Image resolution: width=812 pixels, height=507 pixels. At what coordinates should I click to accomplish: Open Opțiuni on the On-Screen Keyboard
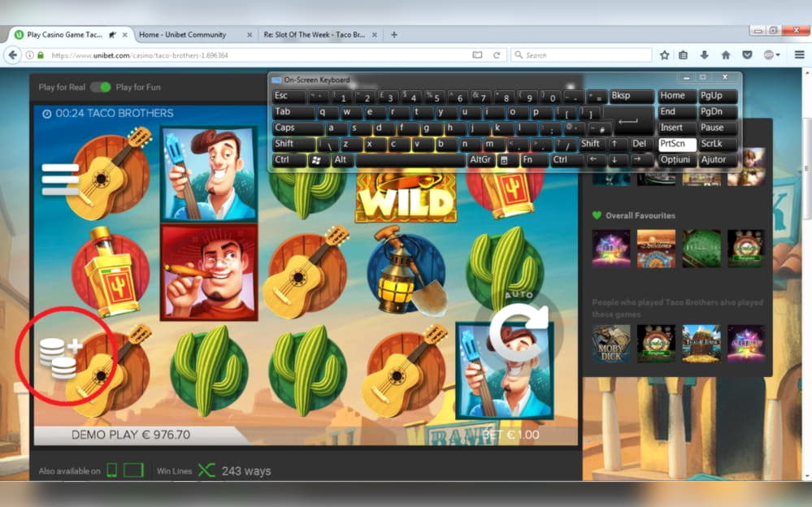click(x=677, y=160)
